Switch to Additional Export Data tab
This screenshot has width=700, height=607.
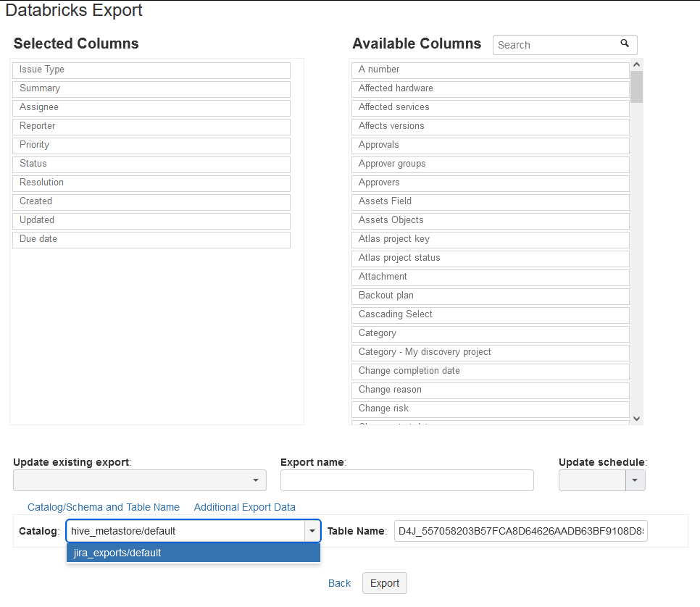[245, 507]
